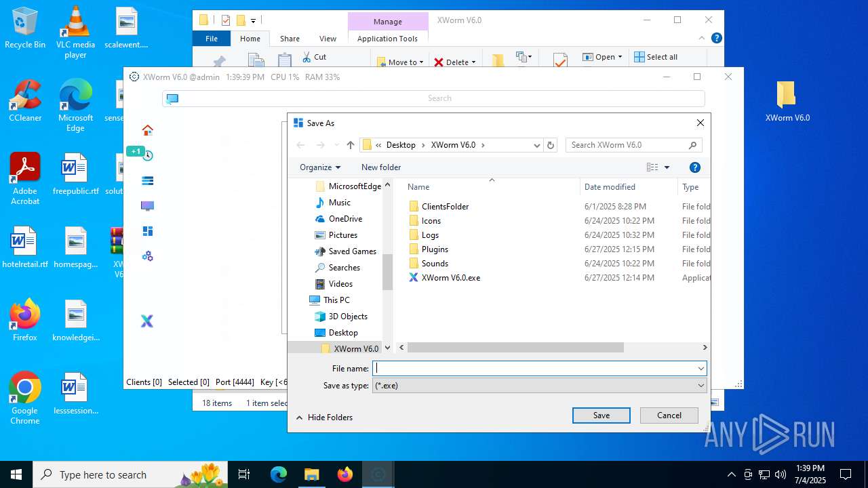868x488 pixels.
Task: Click Properties checkmark icon in Explorer ribbon
Action: (x=559, y=60)
